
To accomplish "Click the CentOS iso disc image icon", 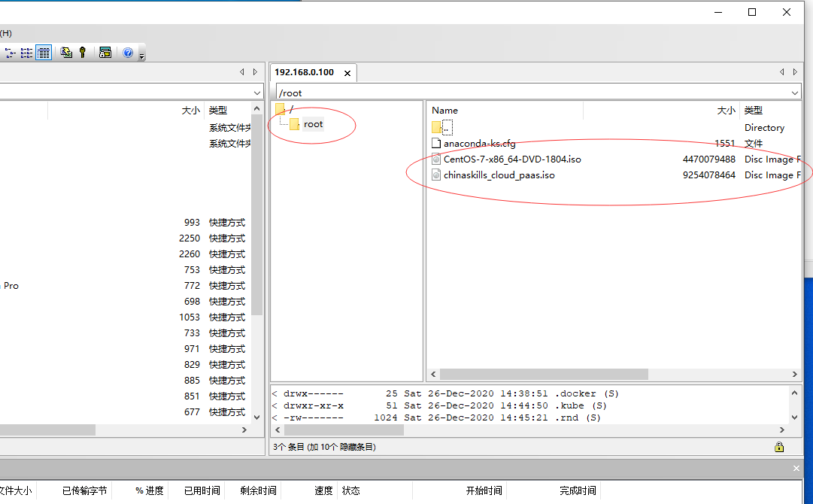I will pos(436,159).
